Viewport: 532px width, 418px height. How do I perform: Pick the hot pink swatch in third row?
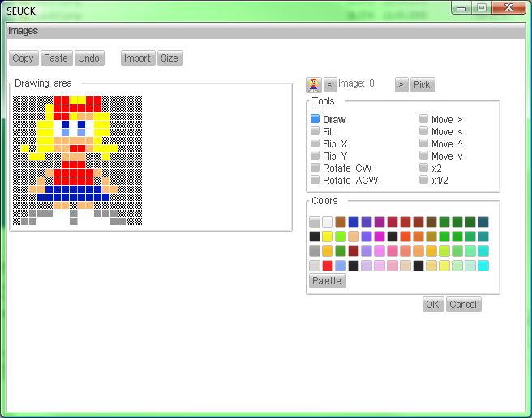[393, 251]
